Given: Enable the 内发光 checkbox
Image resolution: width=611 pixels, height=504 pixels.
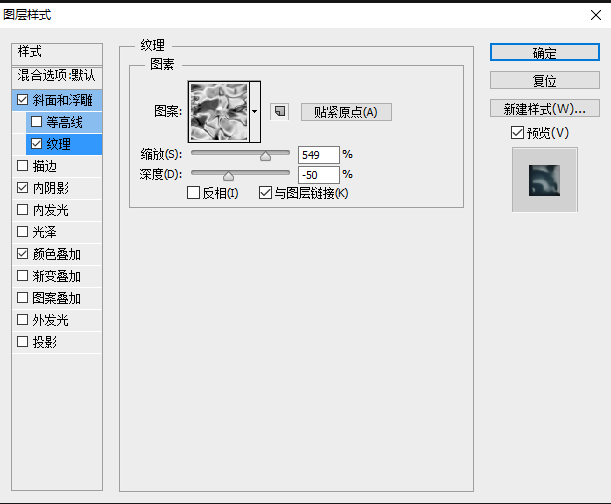Looking at the screenshot, I should pos(23,210).
